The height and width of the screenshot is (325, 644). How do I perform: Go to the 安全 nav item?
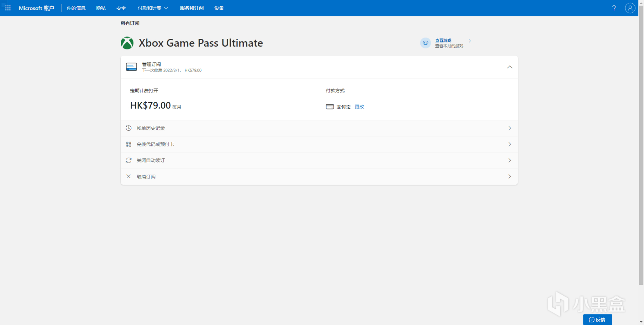[121, 8]
